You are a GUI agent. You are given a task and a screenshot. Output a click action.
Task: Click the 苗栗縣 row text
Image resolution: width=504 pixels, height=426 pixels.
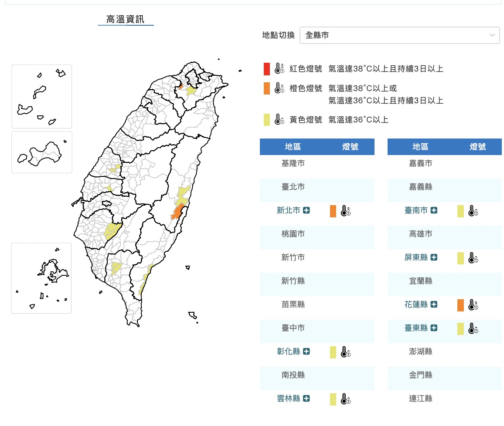(293, 304)
